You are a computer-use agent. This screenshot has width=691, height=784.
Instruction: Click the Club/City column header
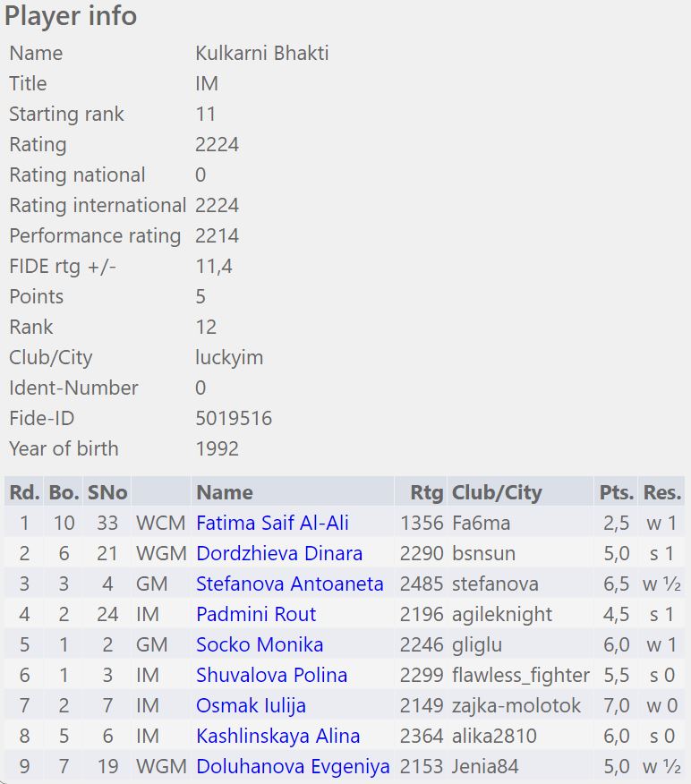pyautogui.click(x=497, y=492)
